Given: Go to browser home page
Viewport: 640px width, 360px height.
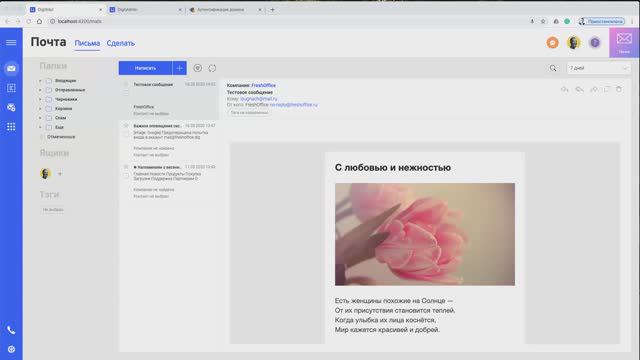Looking at the screenshot, I should (x=39, y=21).
